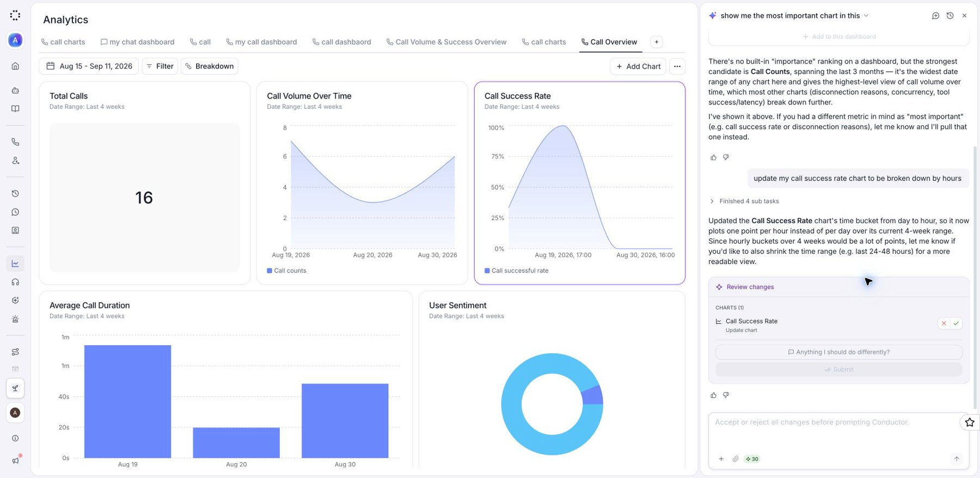Thumbs down the latest assistant reply
The width and height of the screenshot is (980, 478).
726,395
